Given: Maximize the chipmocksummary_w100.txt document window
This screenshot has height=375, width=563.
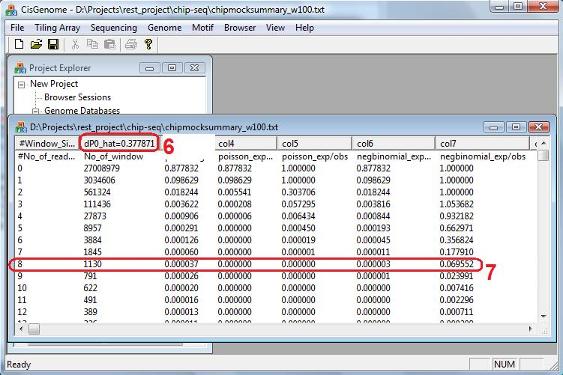Looking at the screenshot, I should [516, 127].
